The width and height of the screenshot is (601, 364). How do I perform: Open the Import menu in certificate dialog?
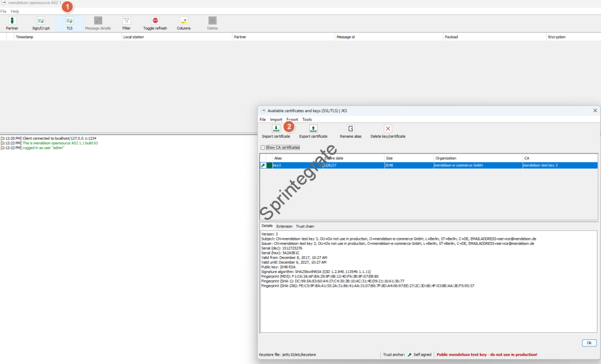[x=276, y=120]
